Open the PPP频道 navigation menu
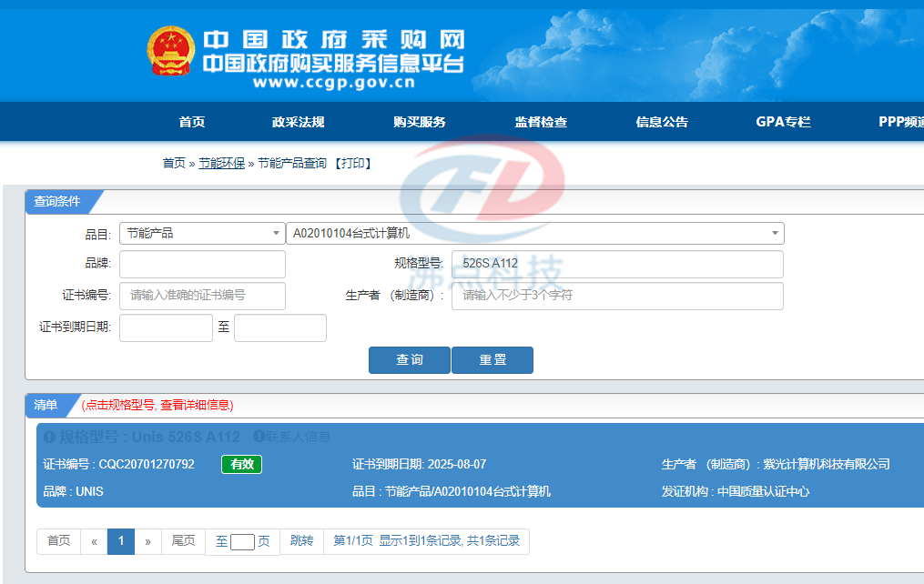 click(x=901, y=122)
